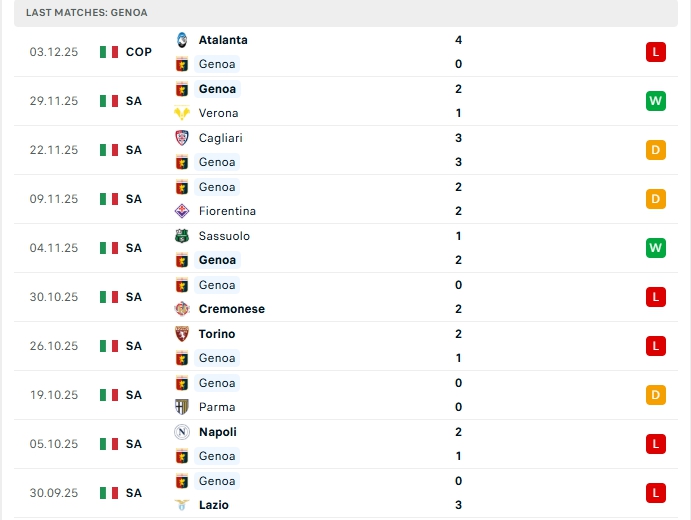
Task: Click the Fiorentina club crest
Action: click(x=182, y=211)
